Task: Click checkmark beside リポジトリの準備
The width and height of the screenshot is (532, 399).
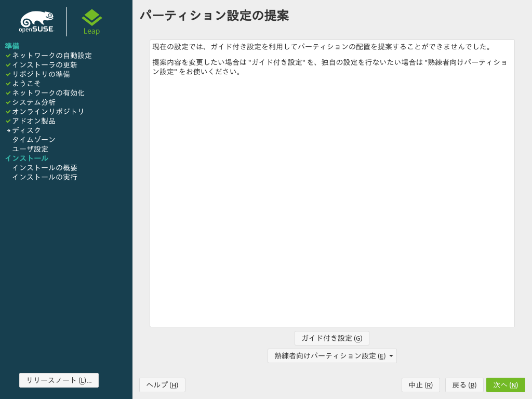Action: (8, 74)
